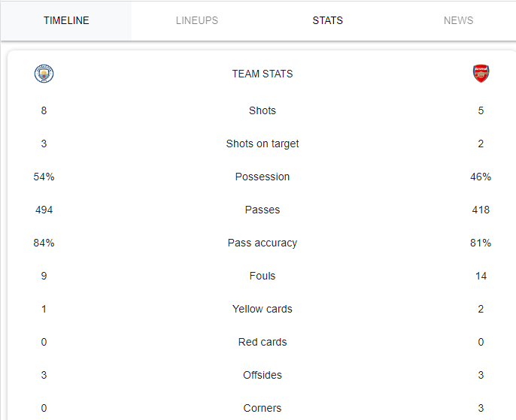This screenshot has height=420, width=516.
Task: Click the Yellow cards label
Action: tap(263, 309)
